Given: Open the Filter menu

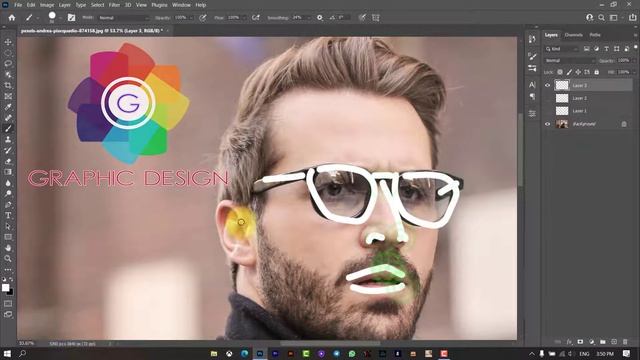Looking at the screenshot, I should pos(114,5).
